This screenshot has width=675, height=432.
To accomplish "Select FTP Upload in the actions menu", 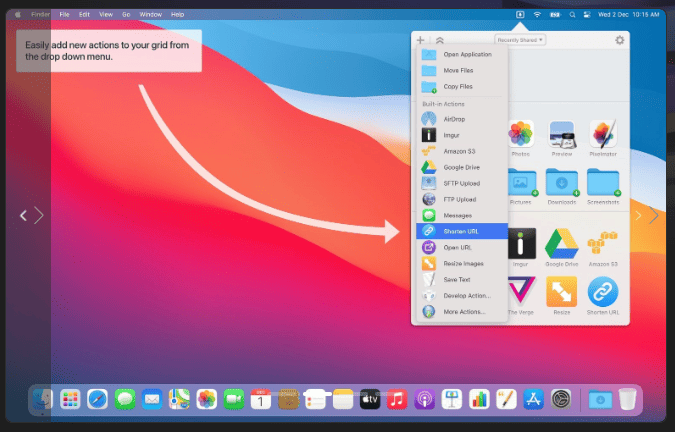I will pyautogui.click(x=462, y=199).
